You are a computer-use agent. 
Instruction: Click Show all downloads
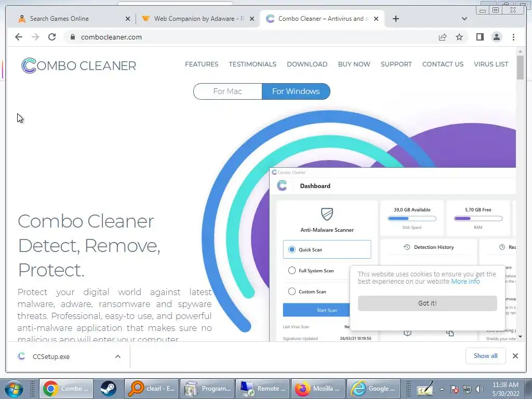(x=486, y=355)
